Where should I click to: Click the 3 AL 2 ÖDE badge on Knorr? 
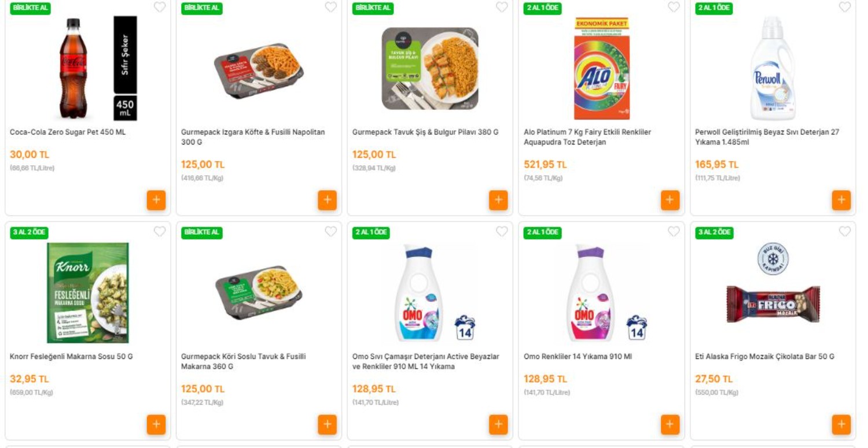click(x=29, y=232)
